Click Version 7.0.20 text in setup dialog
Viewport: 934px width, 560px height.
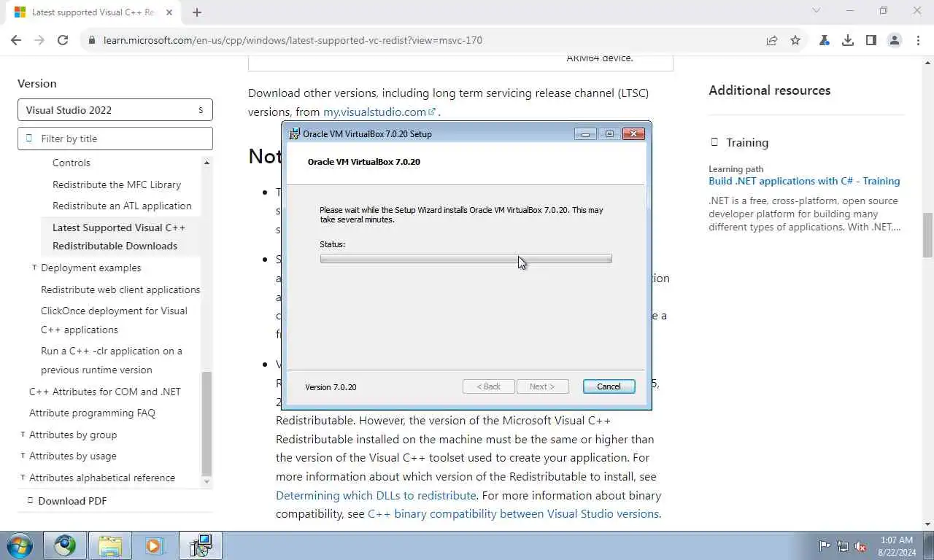331,387
